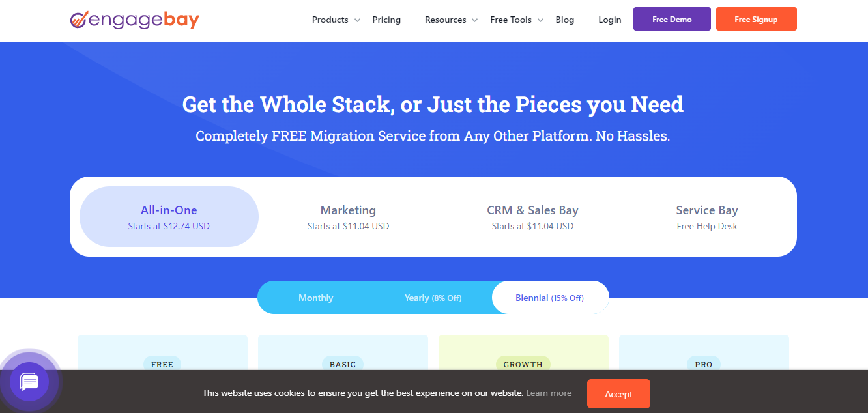The image size is (868, 413).
Task: Switch to CRM & Sales Bay tab
Action: point(532,217)
